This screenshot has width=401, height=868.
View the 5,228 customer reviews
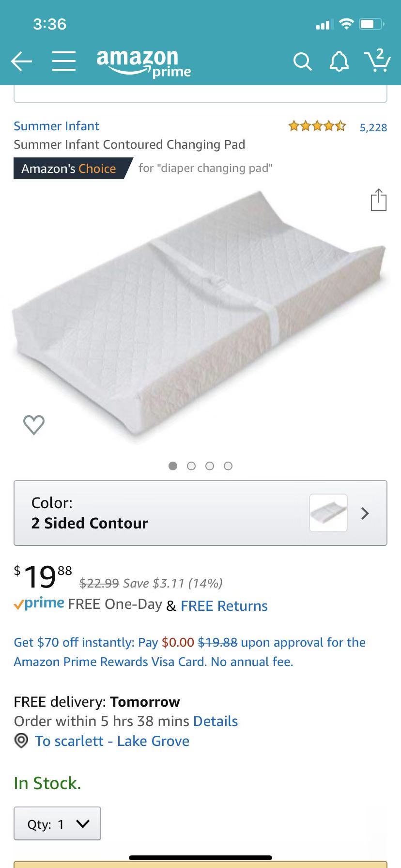[x=373, y=127]
